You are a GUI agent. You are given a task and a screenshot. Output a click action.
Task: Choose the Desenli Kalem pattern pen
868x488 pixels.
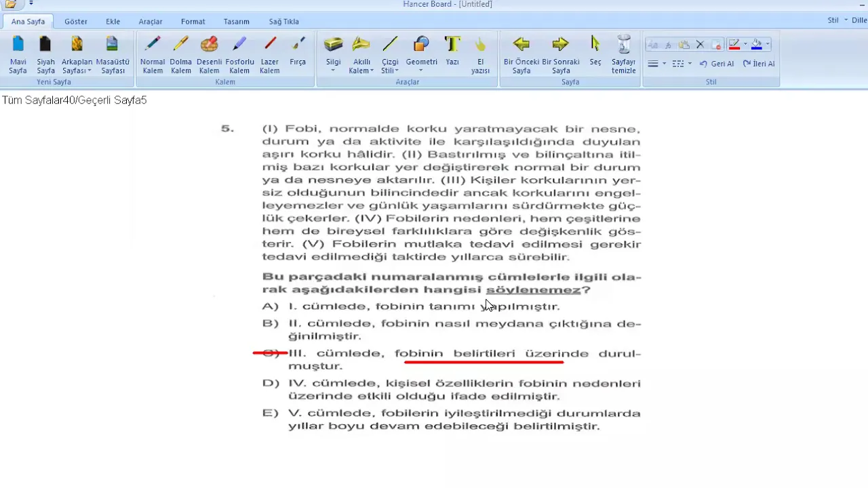point(209,55)
